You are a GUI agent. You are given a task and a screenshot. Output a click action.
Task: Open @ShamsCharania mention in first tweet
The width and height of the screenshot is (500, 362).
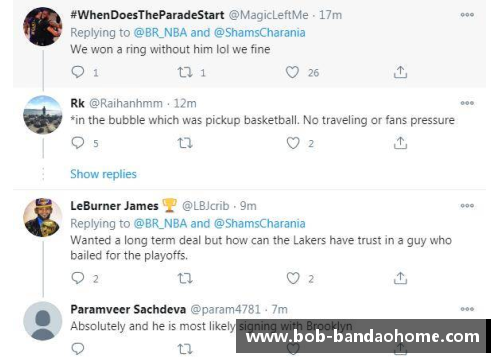pos(259,33)
